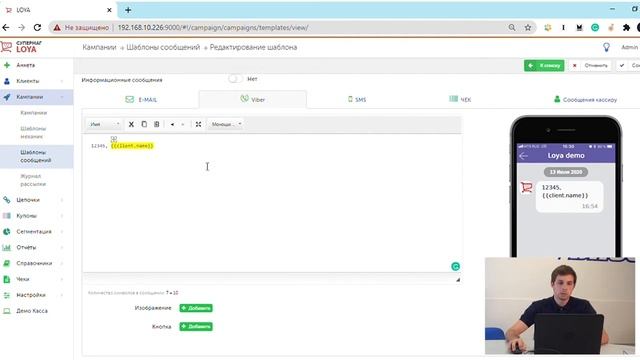Click the LOYA logo
This screenshot has width=640, height=360.
pos(21,47)
